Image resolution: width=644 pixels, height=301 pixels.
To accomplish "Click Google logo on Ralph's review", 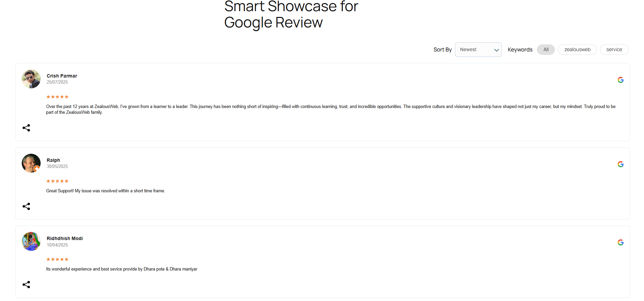I will point(620,164).
